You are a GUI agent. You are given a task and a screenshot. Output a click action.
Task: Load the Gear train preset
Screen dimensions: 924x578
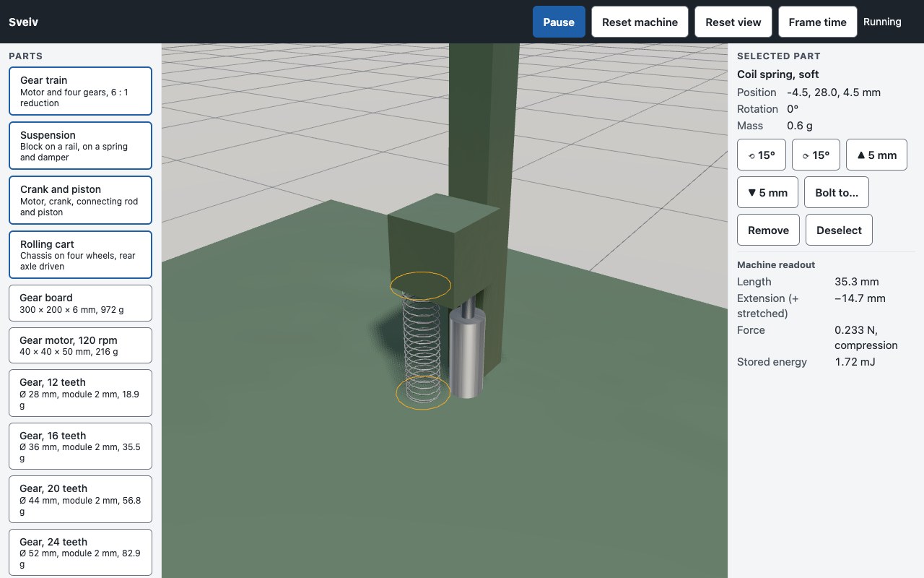80,91
